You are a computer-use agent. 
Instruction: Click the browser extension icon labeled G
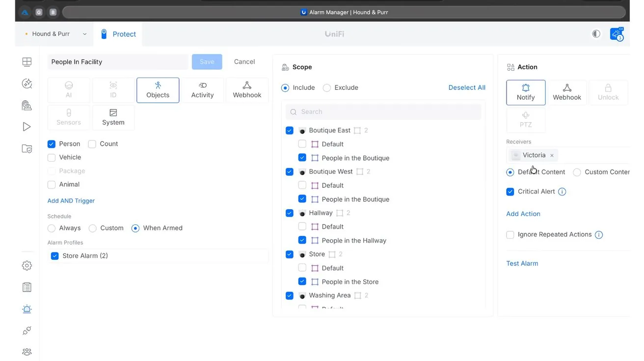[x=39, y=12]
